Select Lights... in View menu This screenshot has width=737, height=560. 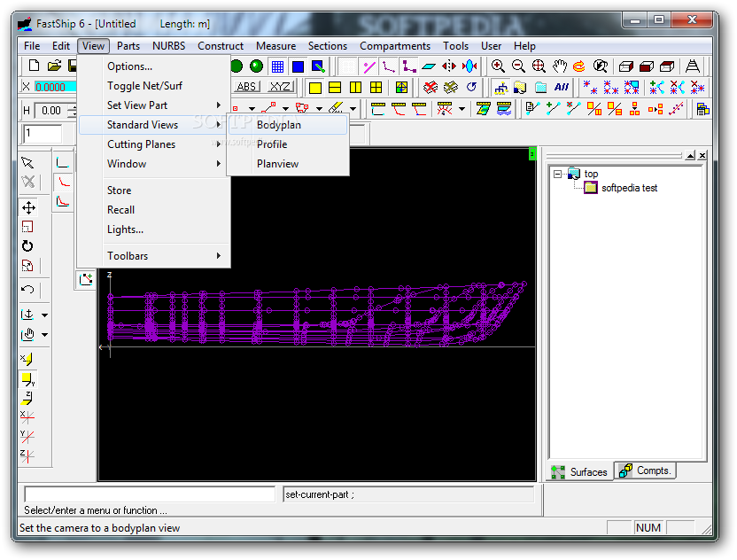coord(154,229)
